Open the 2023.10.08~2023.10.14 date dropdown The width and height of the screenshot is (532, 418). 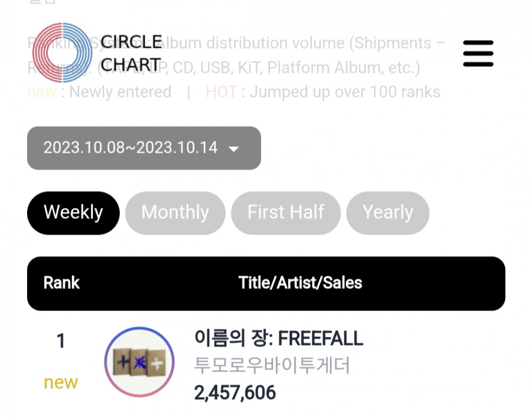pos(144,148)
